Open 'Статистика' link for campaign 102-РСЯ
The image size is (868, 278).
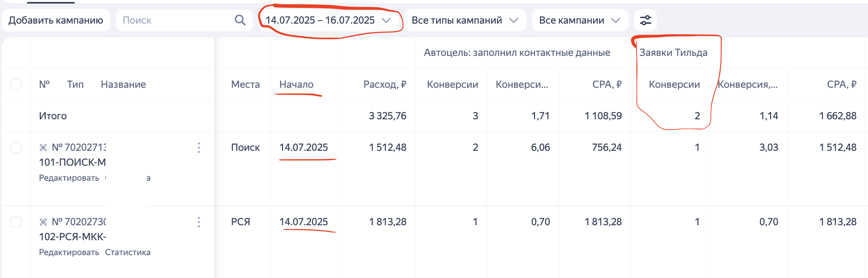128,252
